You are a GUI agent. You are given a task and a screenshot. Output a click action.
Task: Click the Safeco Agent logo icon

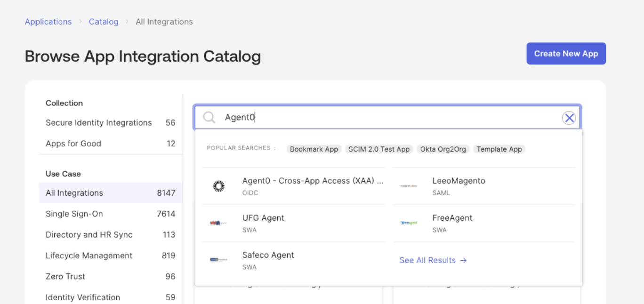[x=218, y=260]
